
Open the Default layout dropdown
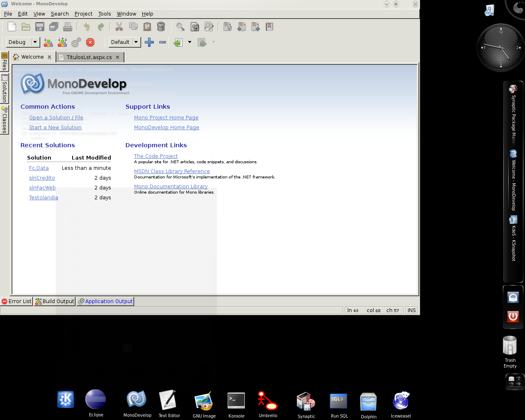125,42
